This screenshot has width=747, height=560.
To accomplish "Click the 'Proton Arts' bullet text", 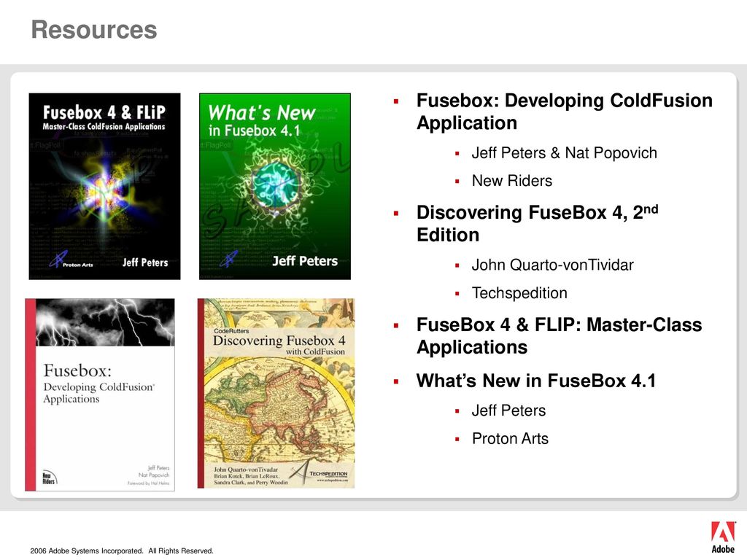I will click(510, 438).
